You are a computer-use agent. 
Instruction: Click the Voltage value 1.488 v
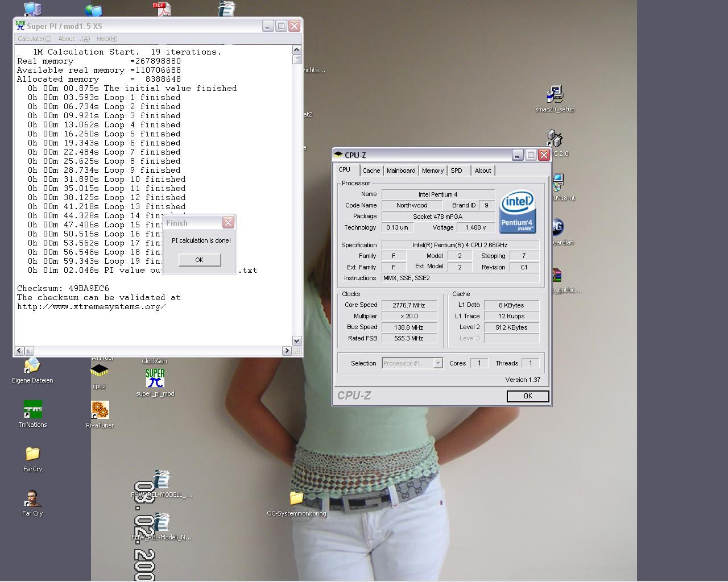tap(475, 227)
